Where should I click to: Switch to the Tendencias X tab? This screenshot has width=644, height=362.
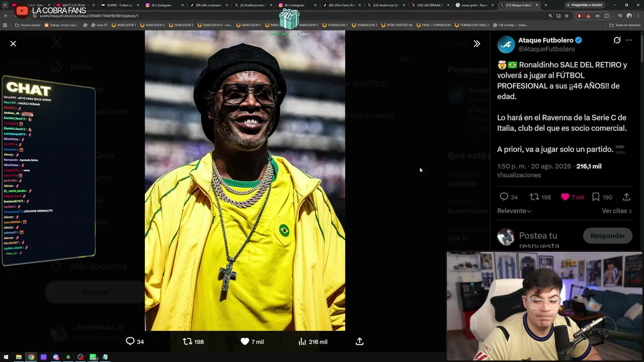[386, 5]
